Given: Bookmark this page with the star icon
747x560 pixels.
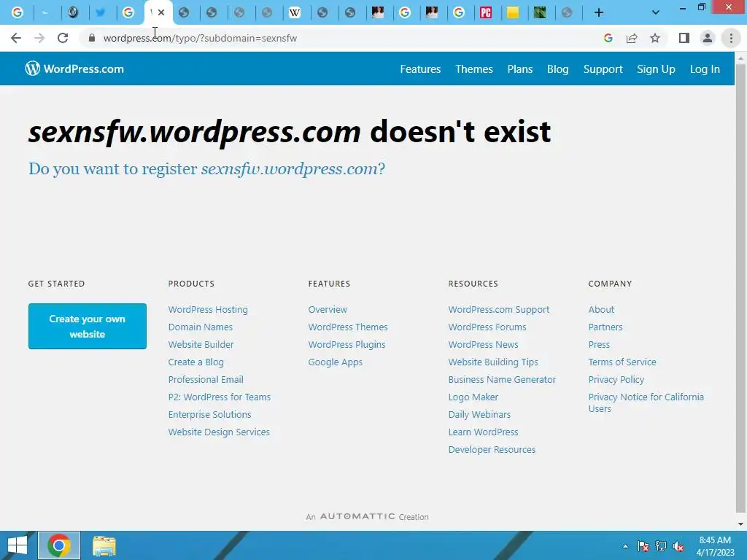Looking at the screenshot, I should coord(655,38).
